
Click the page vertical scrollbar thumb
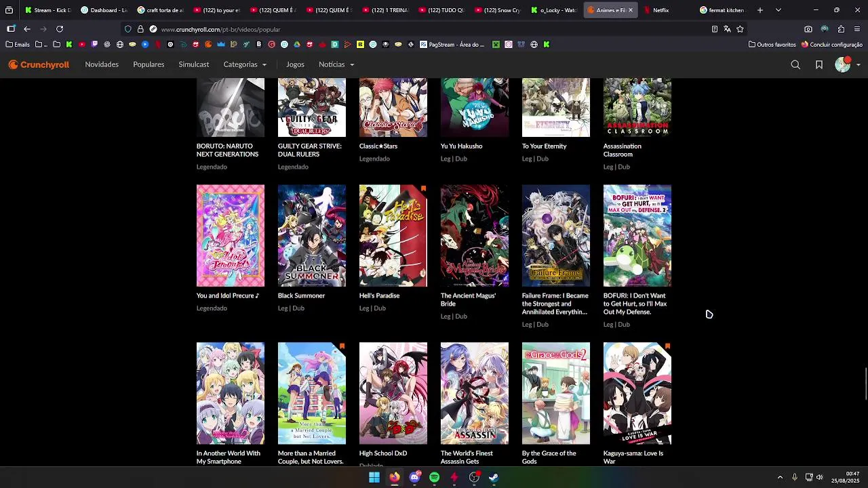click(865, 384)
